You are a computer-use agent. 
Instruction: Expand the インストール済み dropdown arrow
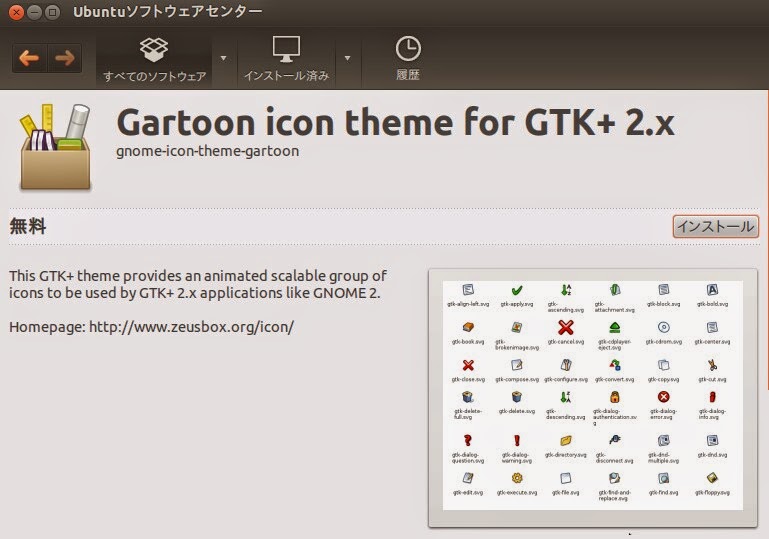point(347,58)
